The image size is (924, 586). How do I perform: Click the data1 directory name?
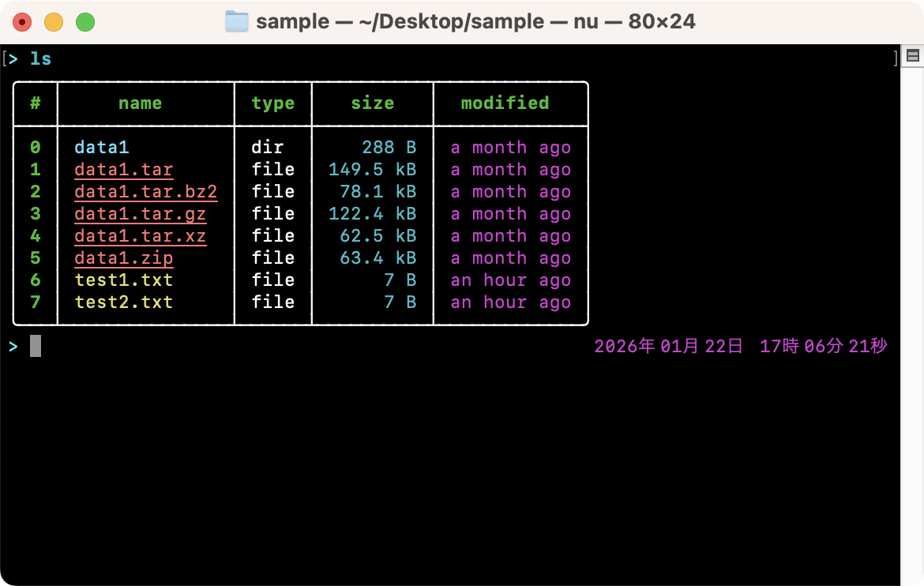[102, 148]
